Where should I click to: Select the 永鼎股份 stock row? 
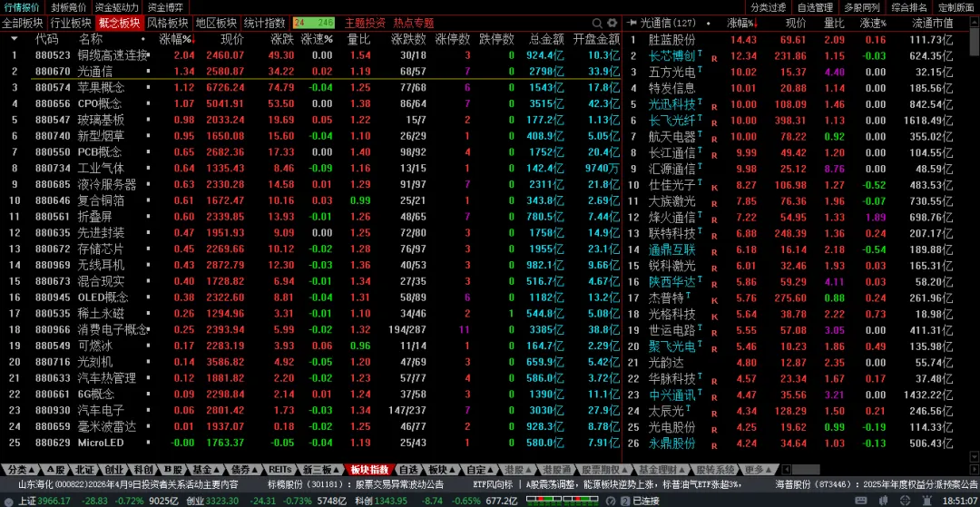(x=797, y=444)
